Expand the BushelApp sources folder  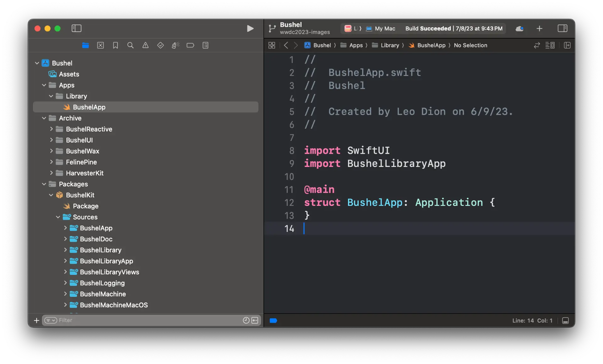(65, 228)
